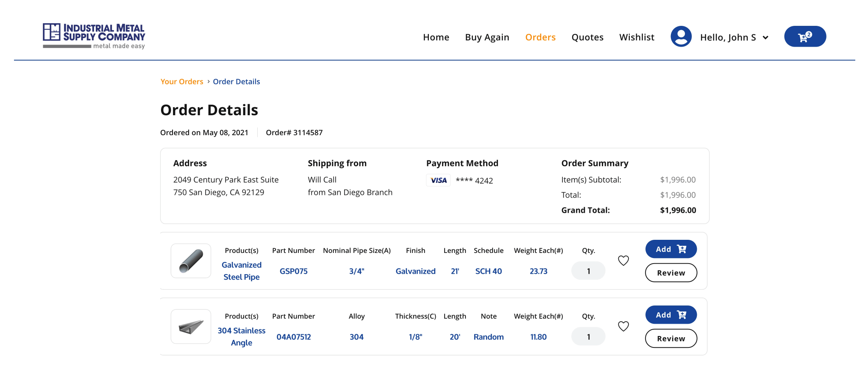This screenshot has width=868, height=386.
Task: Open the Galvanized Steel Pipe product thumbnail
Action: click(x=191, y=261)
